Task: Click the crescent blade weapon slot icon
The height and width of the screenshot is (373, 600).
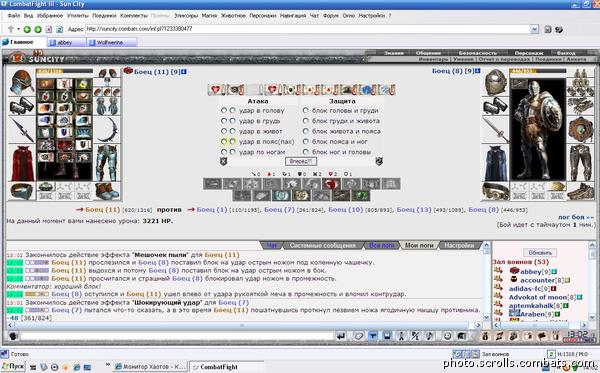Action: [107, 130]
